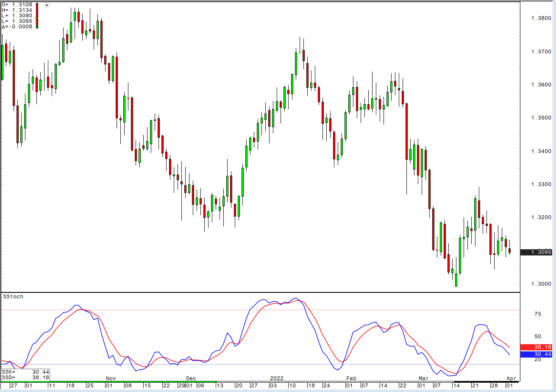Select the SStoch indicator label

[x=13, y=297]
